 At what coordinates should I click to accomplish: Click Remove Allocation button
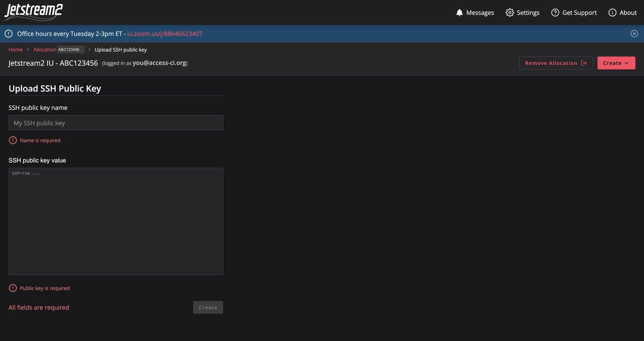pos(556,63)
